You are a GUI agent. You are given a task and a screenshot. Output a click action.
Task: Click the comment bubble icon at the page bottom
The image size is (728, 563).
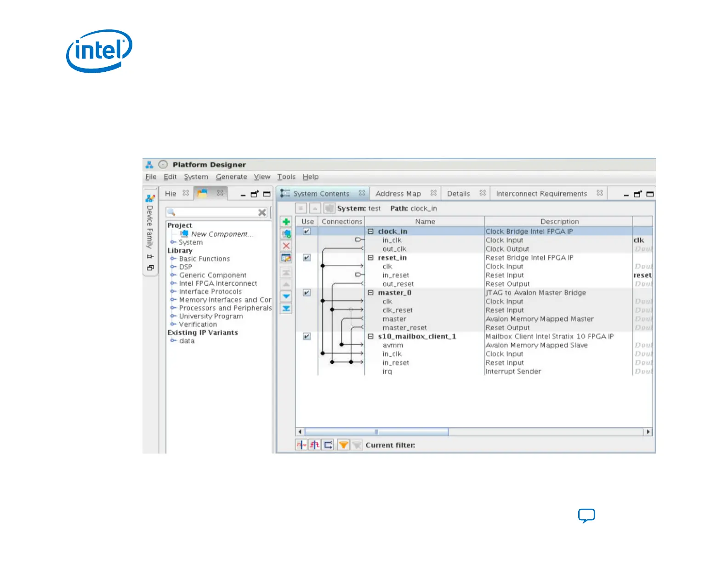586,516
